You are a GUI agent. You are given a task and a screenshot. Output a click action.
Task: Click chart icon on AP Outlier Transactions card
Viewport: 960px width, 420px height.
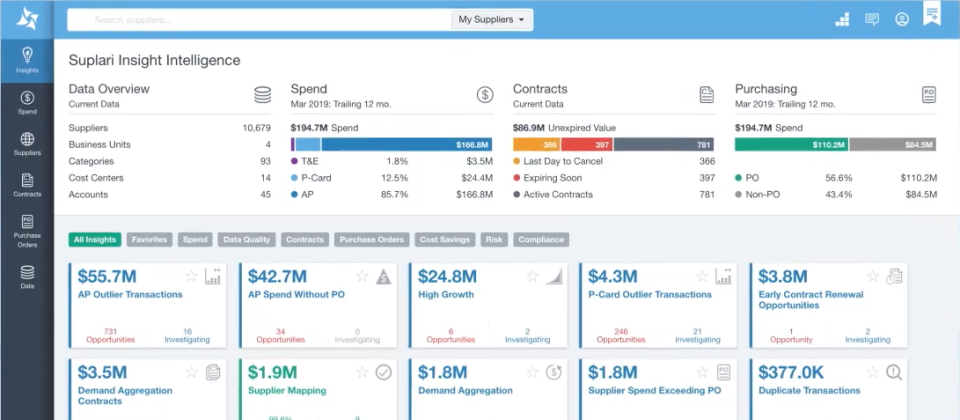(x=212, y=276)
